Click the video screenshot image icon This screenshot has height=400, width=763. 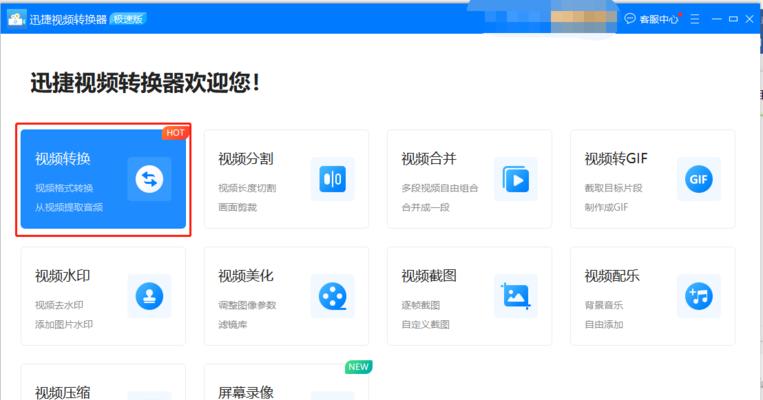click(516, 296)
